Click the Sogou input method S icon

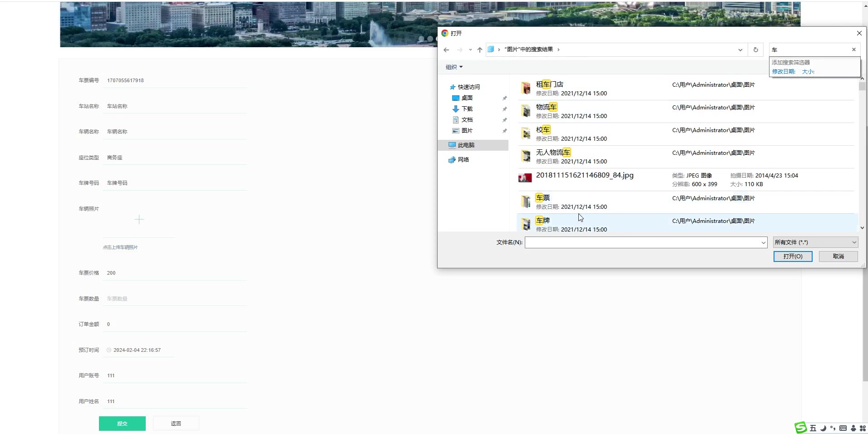(x=800, y=428)
